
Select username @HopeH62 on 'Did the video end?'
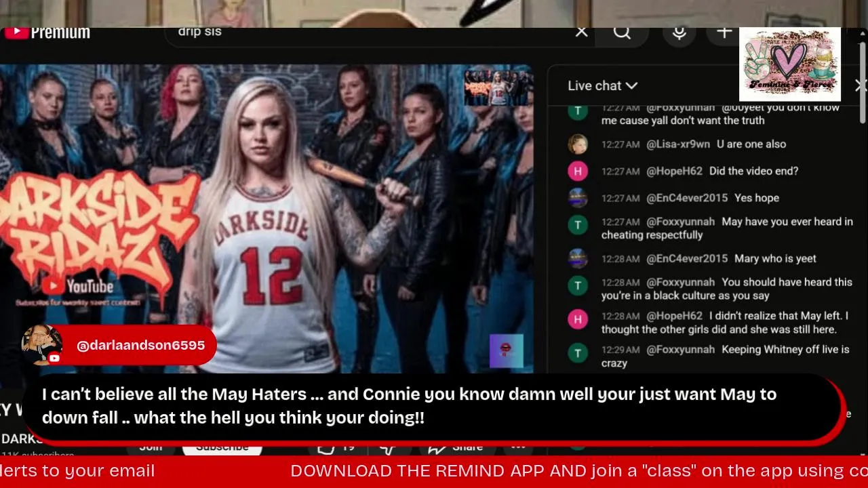click(674, 171)
